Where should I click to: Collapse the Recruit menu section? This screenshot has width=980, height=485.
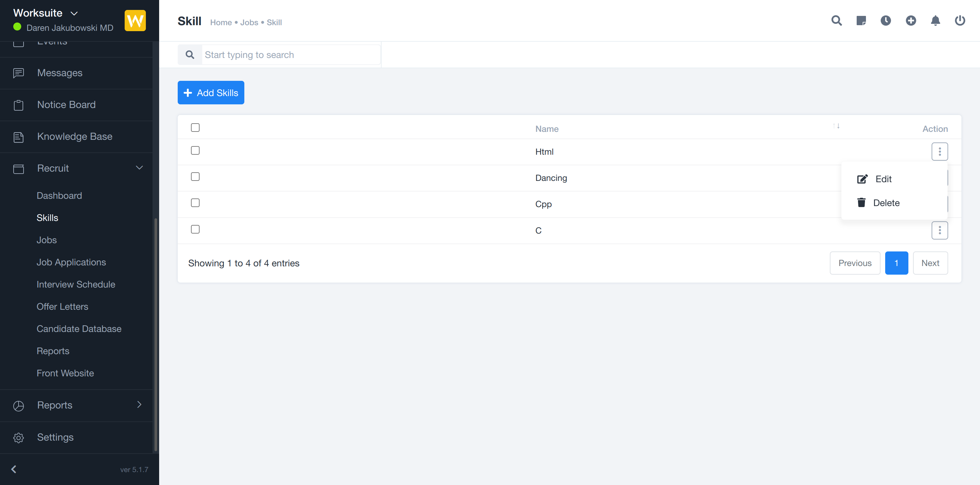coord(139,168)
